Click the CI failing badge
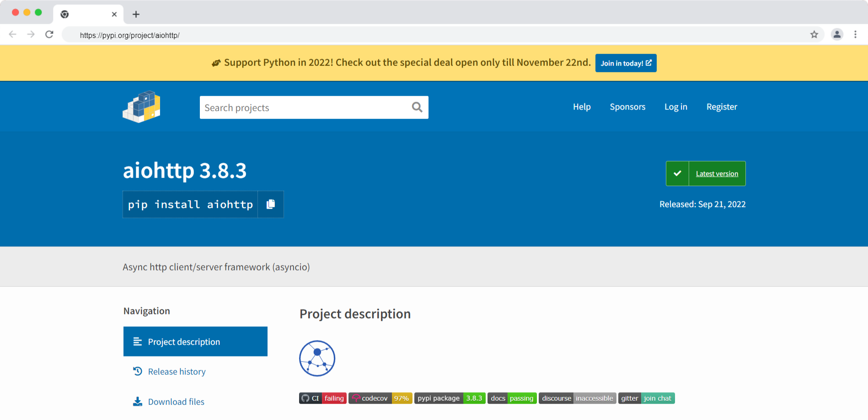The width and height of the screenshot is (868, 420). point(323,398)
